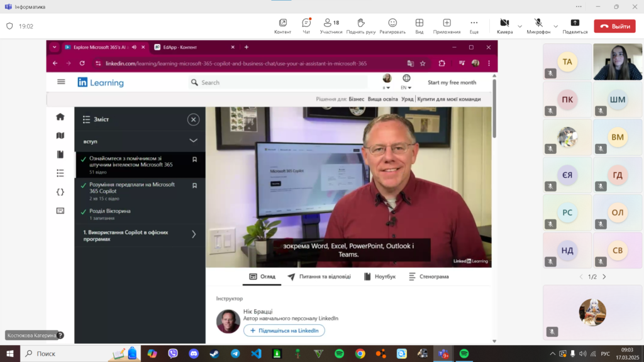The image size is (644, 362).
Task: Bookmark this page with the star
Action: [423, 63]
